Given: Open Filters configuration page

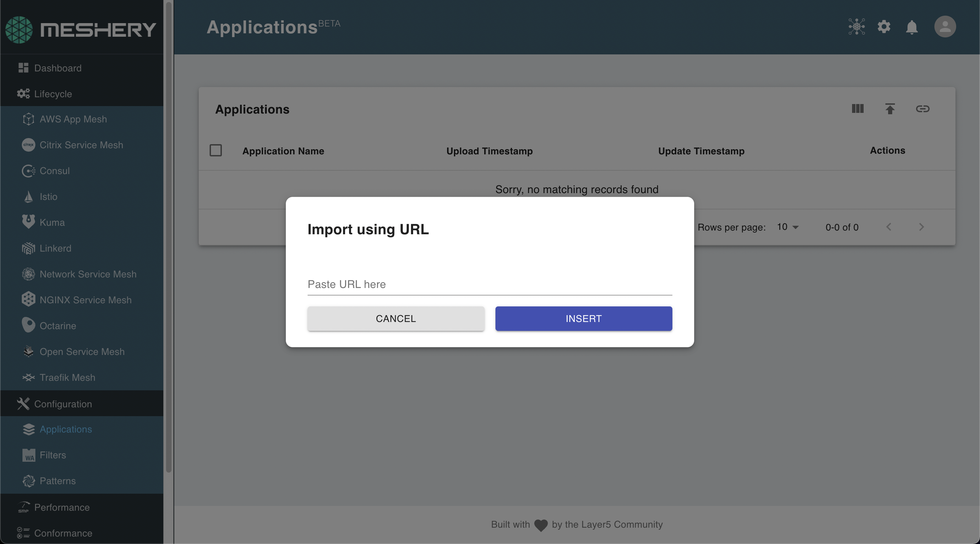Looking at the screenshot, I should tap(52, 455).
